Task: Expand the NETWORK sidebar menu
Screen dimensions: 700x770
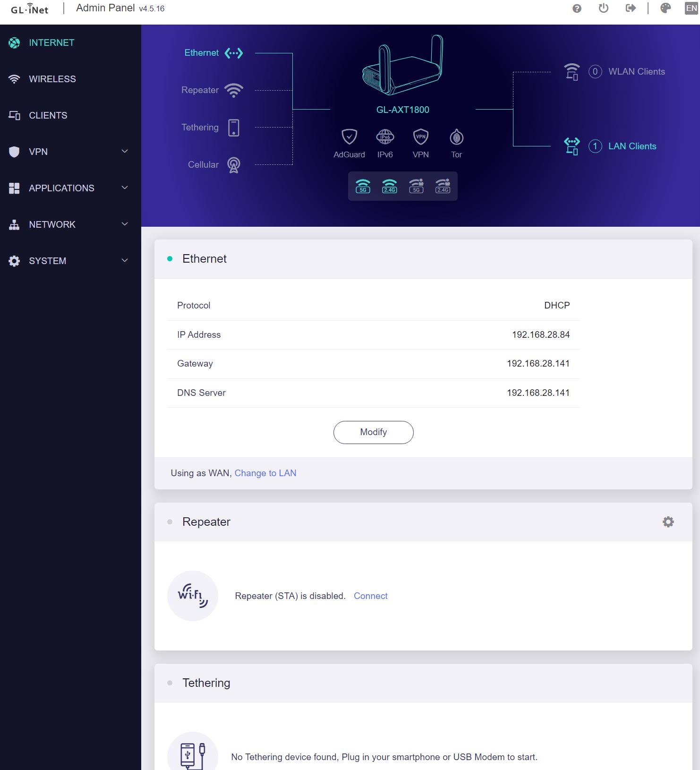Action: [x=70, y=224]
